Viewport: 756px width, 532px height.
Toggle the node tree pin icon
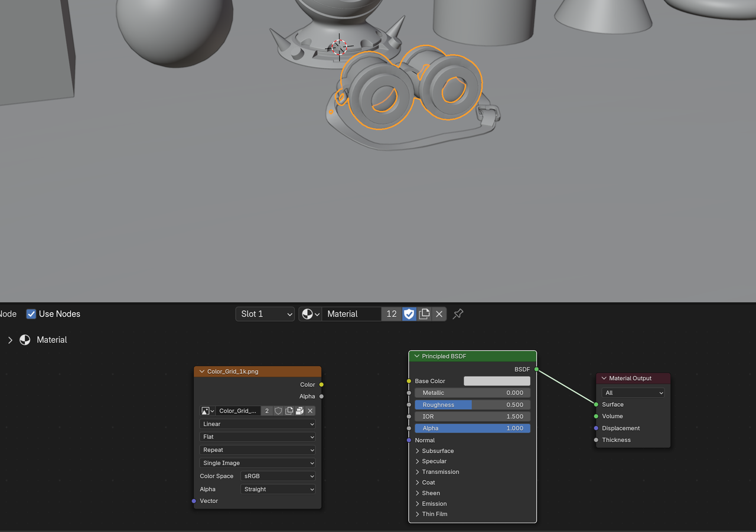pyautogui.click(x=458, y=314)
